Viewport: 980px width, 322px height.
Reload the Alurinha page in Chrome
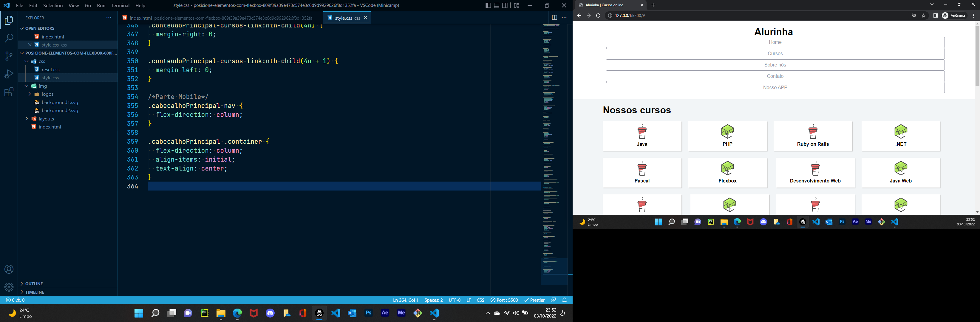tap(598, 16)
